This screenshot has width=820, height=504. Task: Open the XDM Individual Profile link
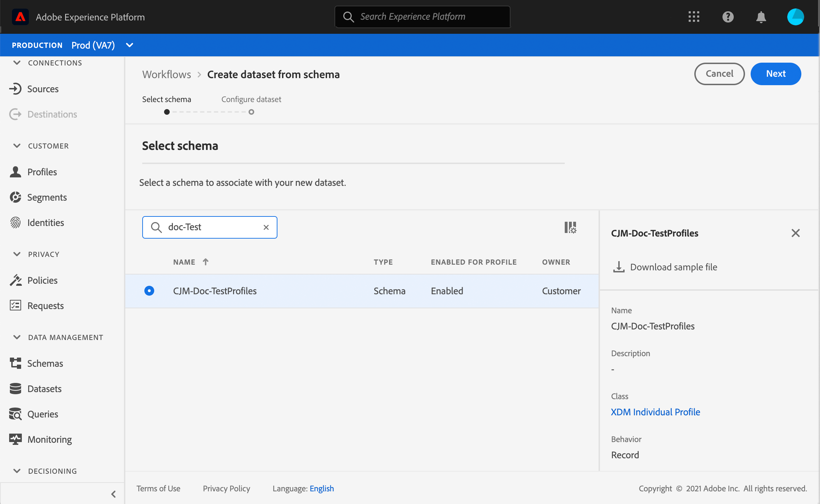(x=655, y=412)
